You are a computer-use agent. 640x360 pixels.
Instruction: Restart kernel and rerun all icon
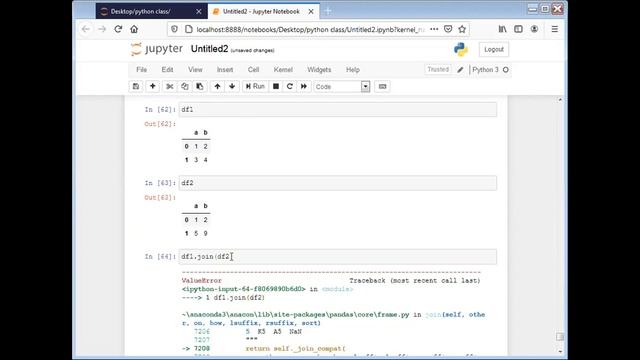(x=304, y=87)
